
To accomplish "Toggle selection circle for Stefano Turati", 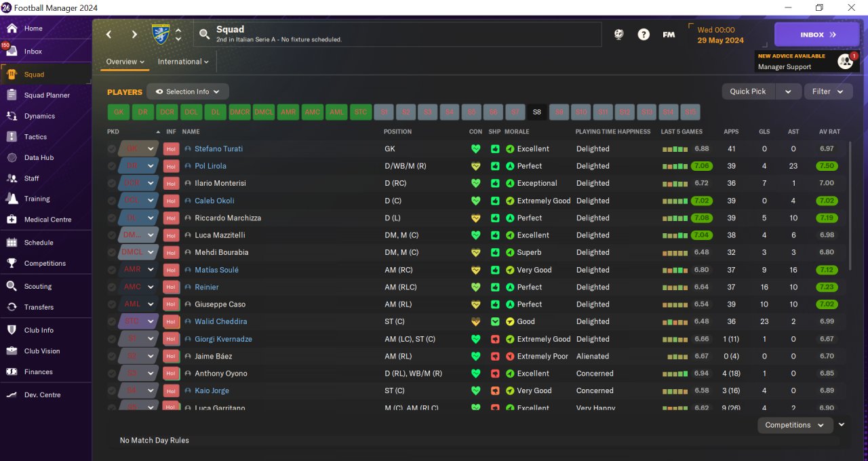I will point(111,149).
